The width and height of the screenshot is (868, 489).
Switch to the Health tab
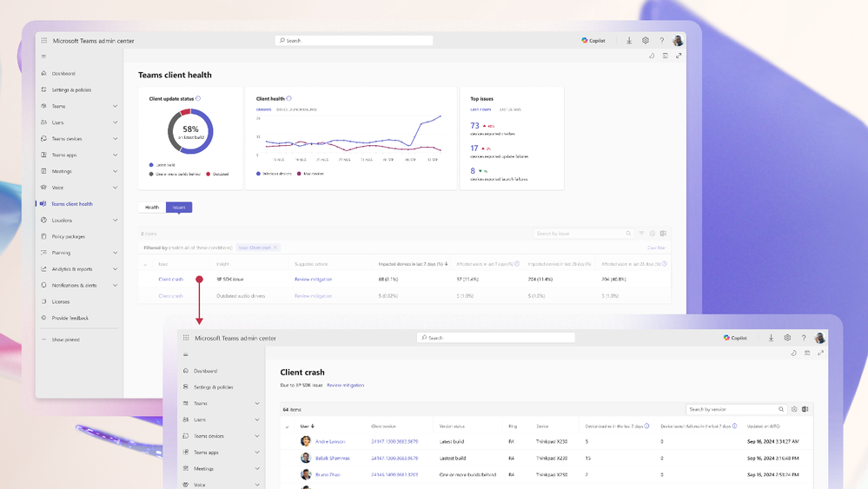[x=152, y=208]
